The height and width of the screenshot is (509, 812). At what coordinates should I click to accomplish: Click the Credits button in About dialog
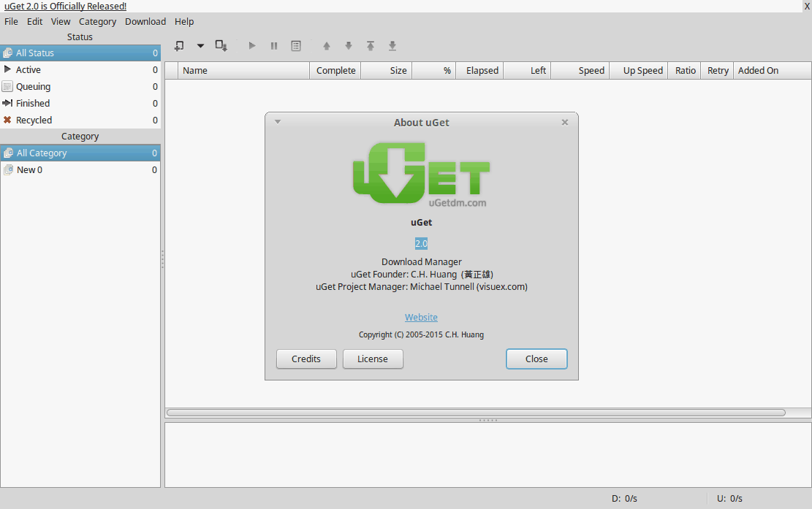pos(306,359)
